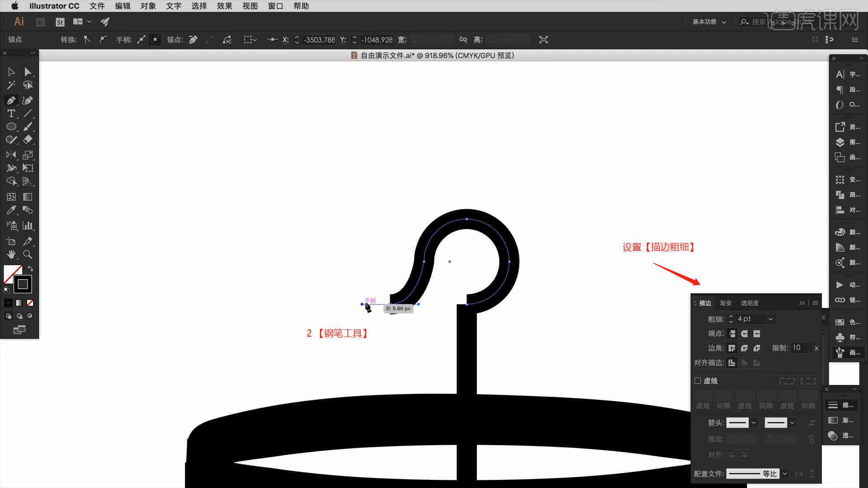Switch to the 透明度 tab

tap(750, 303)
